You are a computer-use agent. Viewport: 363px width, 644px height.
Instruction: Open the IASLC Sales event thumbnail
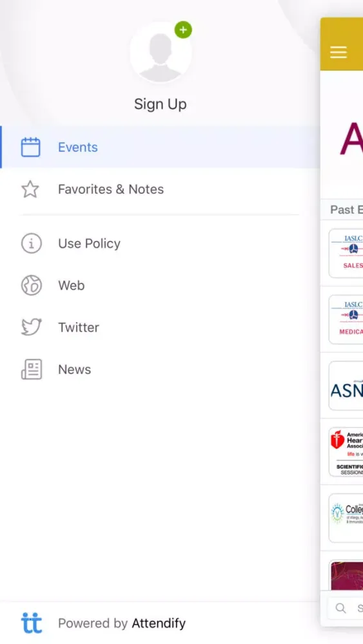[346, 253]
